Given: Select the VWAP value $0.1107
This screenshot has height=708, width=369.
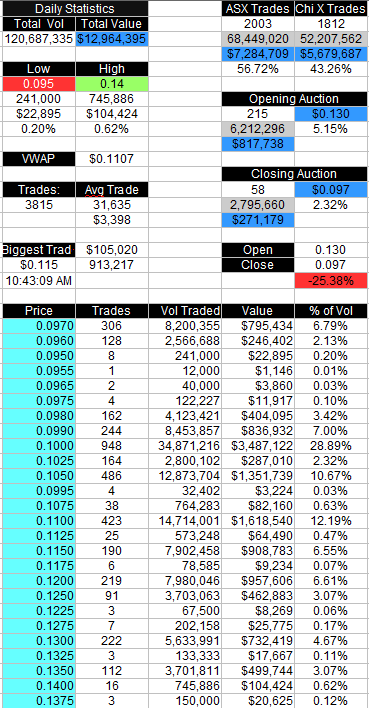Looking at the screenshot, I should click(x=112, y=159).
